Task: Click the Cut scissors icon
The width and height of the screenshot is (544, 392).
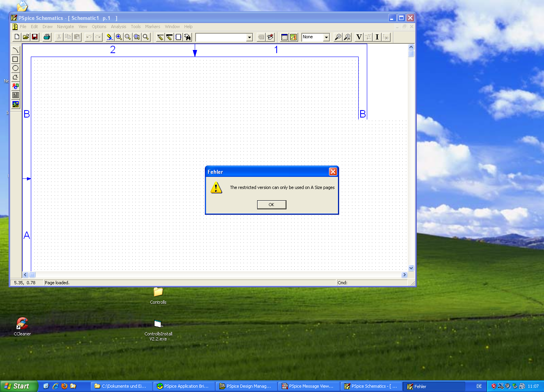Action: pos(59,37)
